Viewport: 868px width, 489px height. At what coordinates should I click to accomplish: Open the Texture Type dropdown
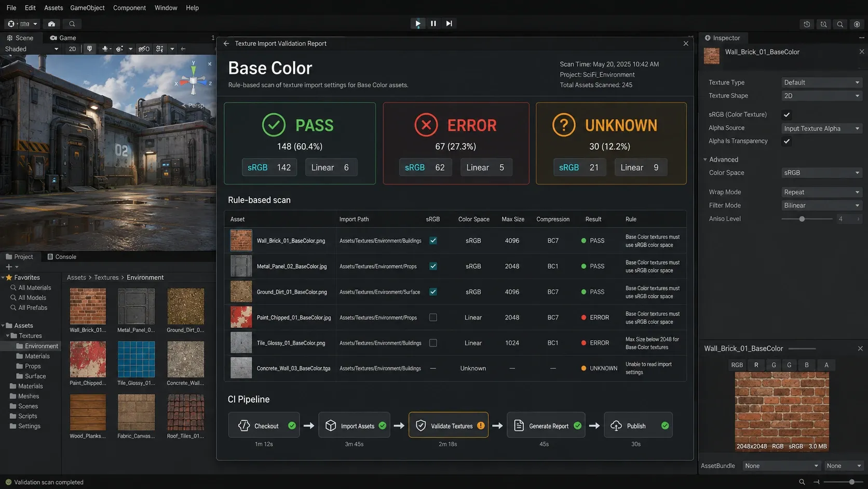[x=821, y=83]
